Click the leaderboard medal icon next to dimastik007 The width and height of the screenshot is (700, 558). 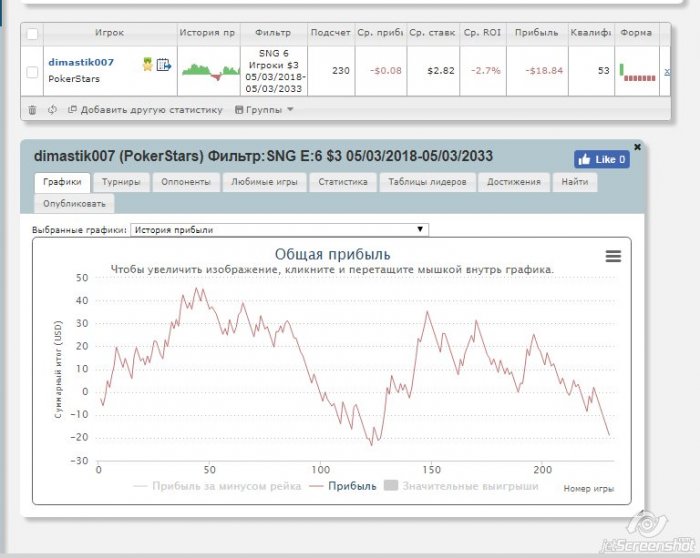(147, 64)
